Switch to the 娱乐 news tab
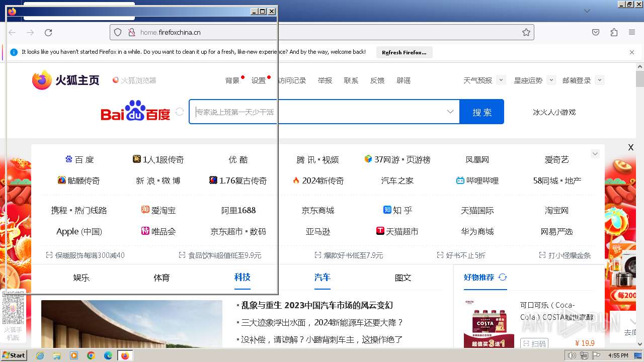This screenshot has height=362, width=644. click(x=81, y=278)
